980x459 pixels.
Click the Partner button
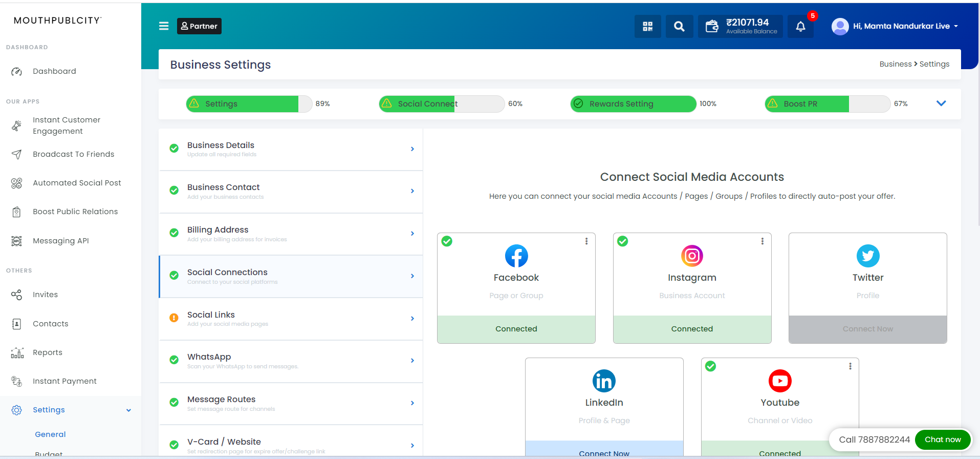[x=199, y=26]
